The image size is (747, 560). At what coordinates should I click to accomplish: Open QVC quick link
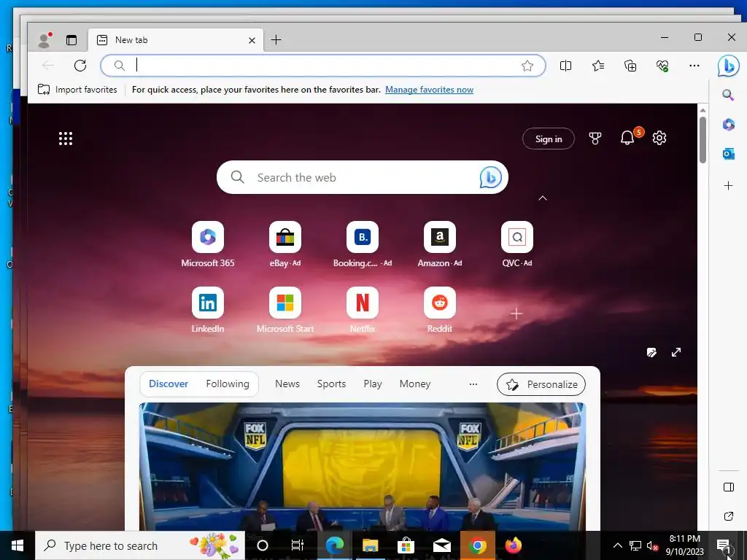(517, 244)
